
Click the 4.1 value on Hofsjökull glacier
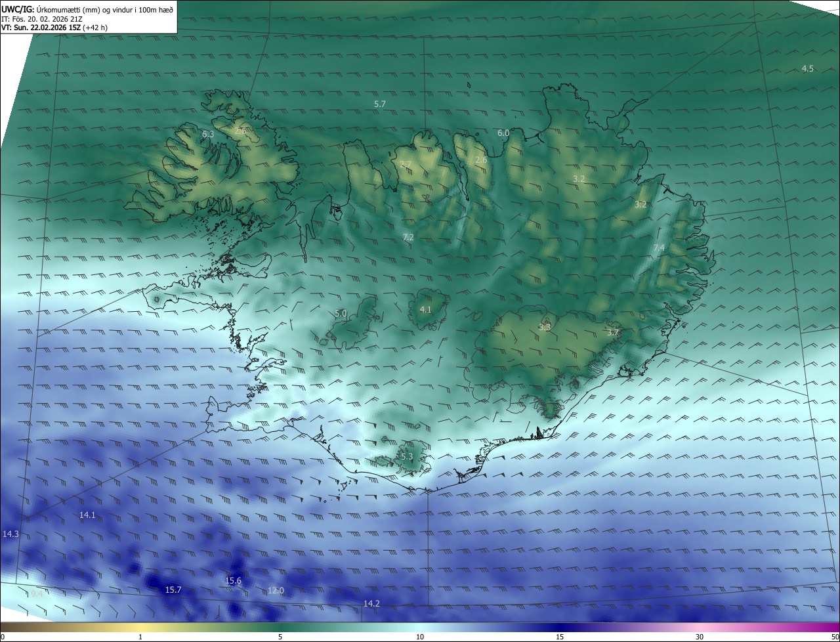click(425, 309)
